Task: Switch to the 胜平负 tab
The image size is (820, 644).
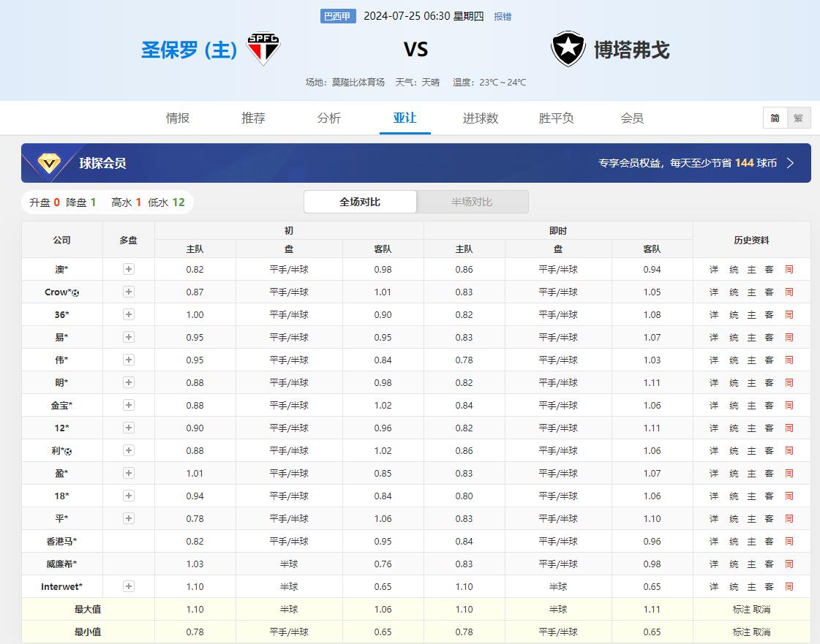Action: (x=556, y=118)
